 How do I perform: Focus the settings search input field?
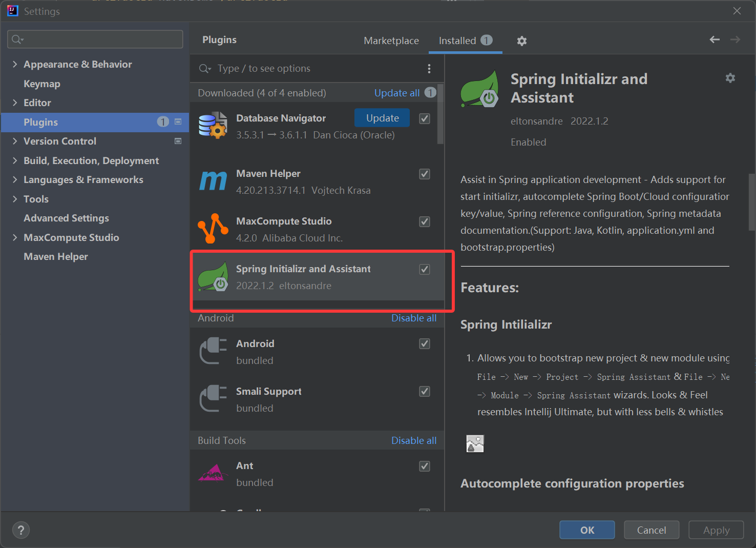coord(95,39)
